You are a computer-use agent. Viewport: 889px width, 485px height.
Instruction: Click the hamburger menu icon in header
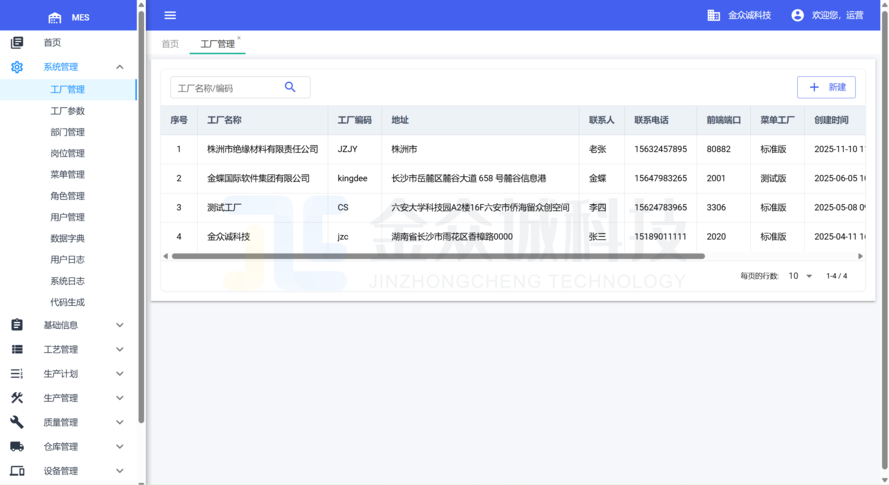[170, 15]
